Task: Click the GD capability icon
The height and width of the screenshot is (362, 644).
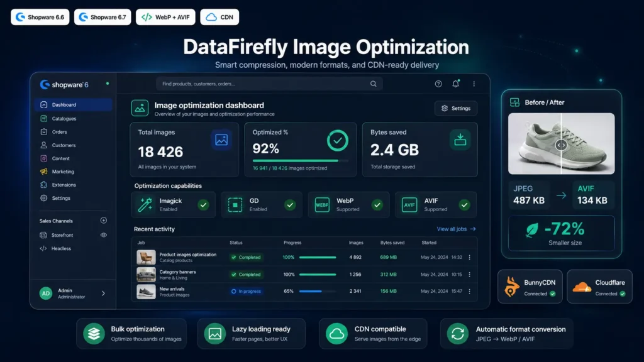Action: click(235, 204)
